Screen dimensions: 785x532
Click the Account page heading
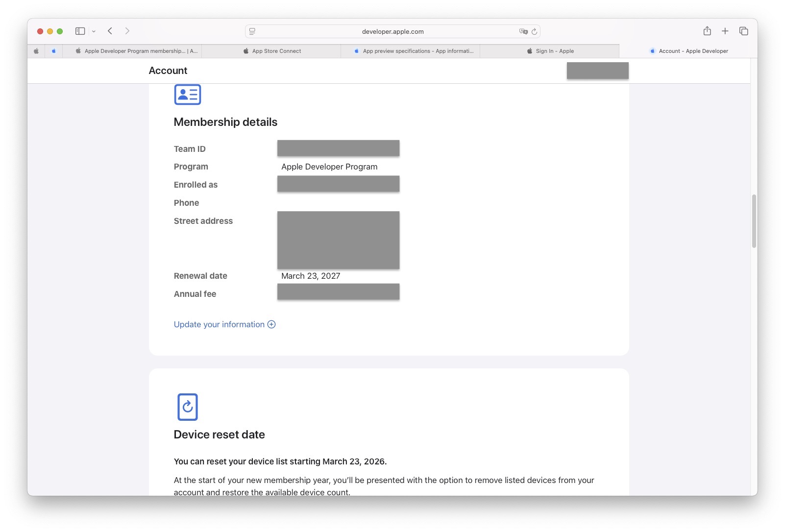[x=168, y=71]
